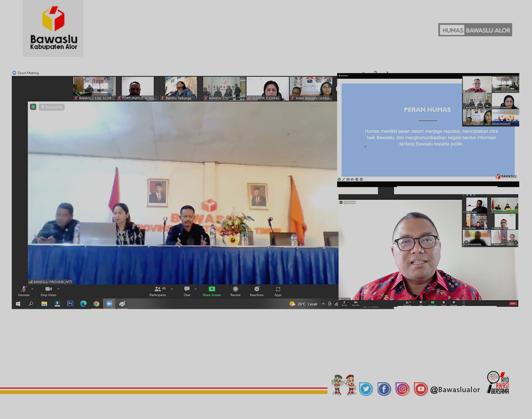The height and width of the screenshot is (419, 532).
Task: Select FLORITA DJUANG participant thumbnail
Action: [268, 88]
